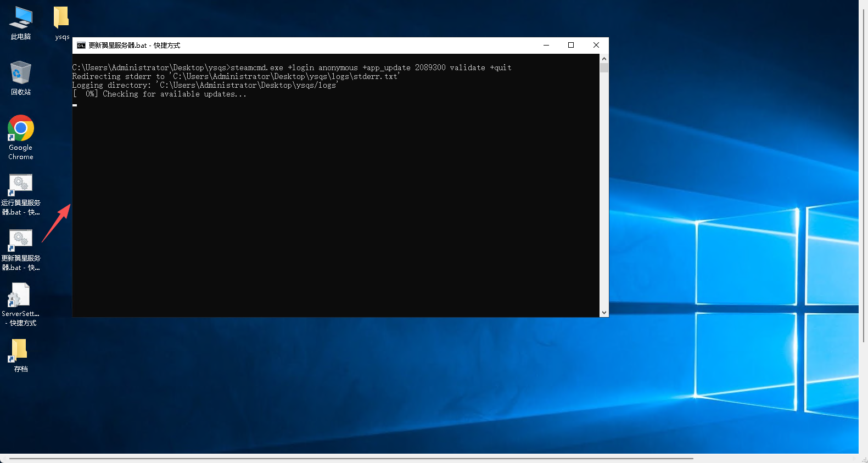Maximize the command prompt window
Image resolution: width=868 pixels, height=463 pixels.
point(571,46)
